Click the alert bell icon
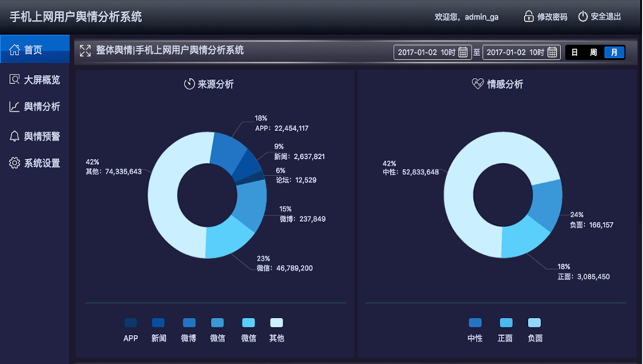The image size is (643, 364). [15, 136]
